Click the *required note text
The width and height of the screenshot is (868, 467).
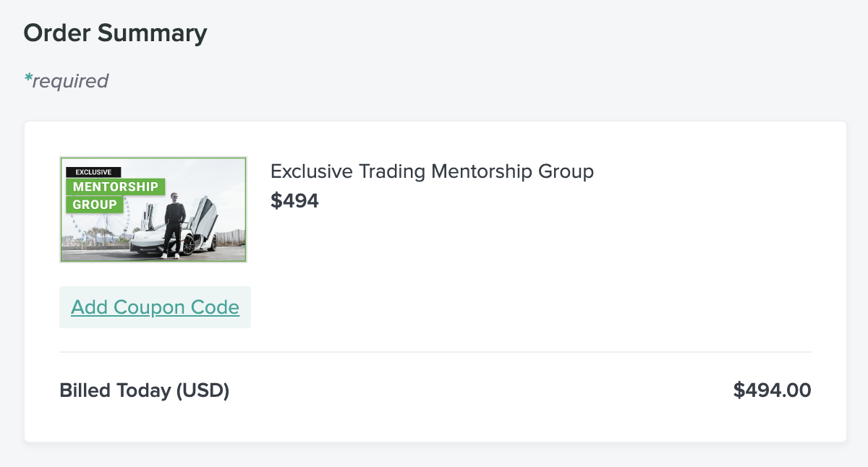point(66,81)
